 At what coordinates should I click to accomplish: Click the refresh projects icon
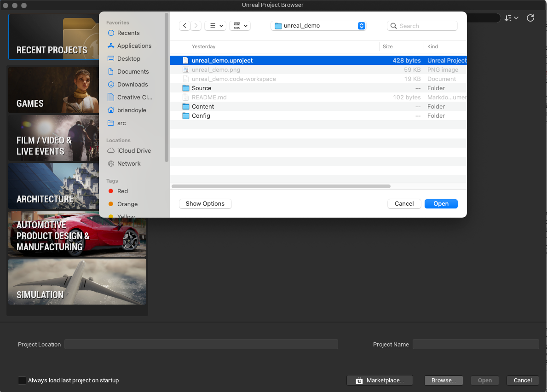tap(530, 18)
